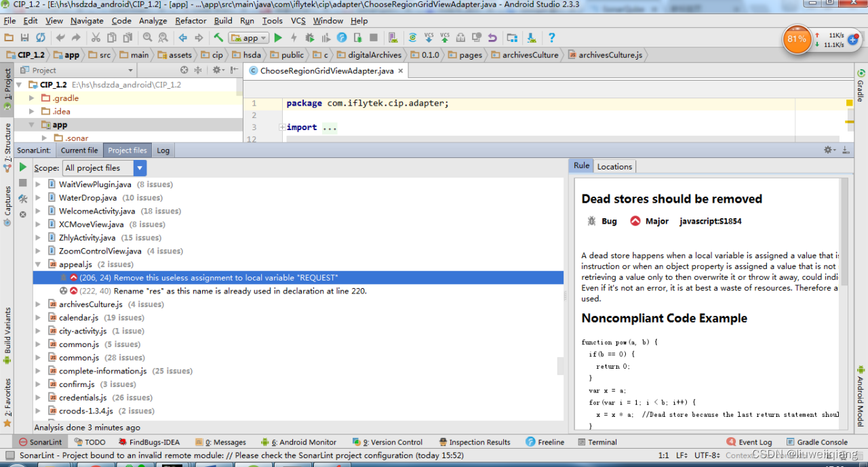Open the app run configuration dropdown
Viewport: 868px width, 467px height.
pos(249,38)
